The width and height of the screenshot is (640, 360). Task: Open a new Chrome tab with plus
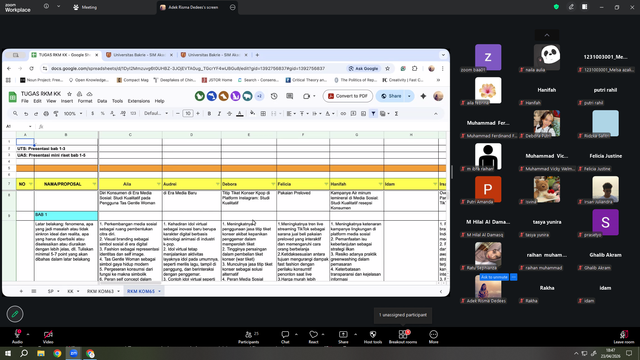257,55
